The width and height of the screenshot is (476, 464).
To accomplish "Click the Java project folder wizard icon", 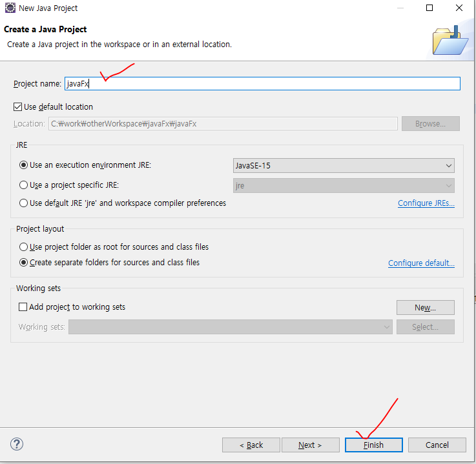I will [451, 41].
